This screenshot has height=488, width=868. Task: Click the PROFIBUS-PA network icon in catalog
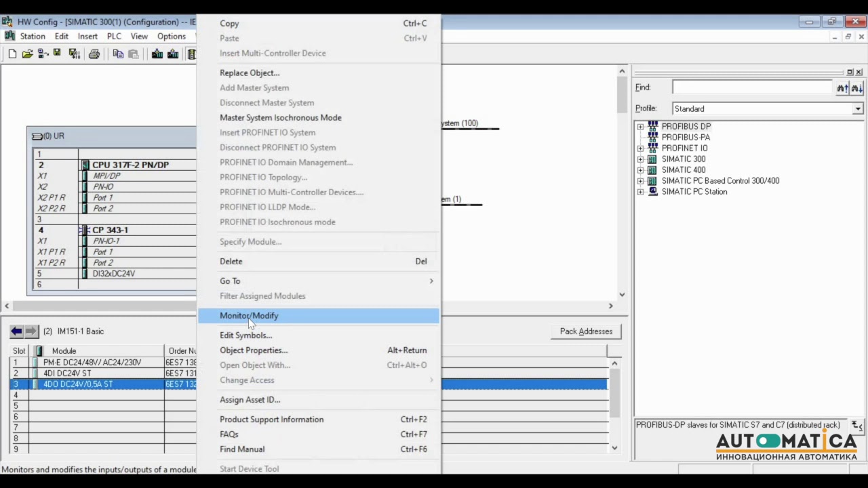(x=653, y=137)
